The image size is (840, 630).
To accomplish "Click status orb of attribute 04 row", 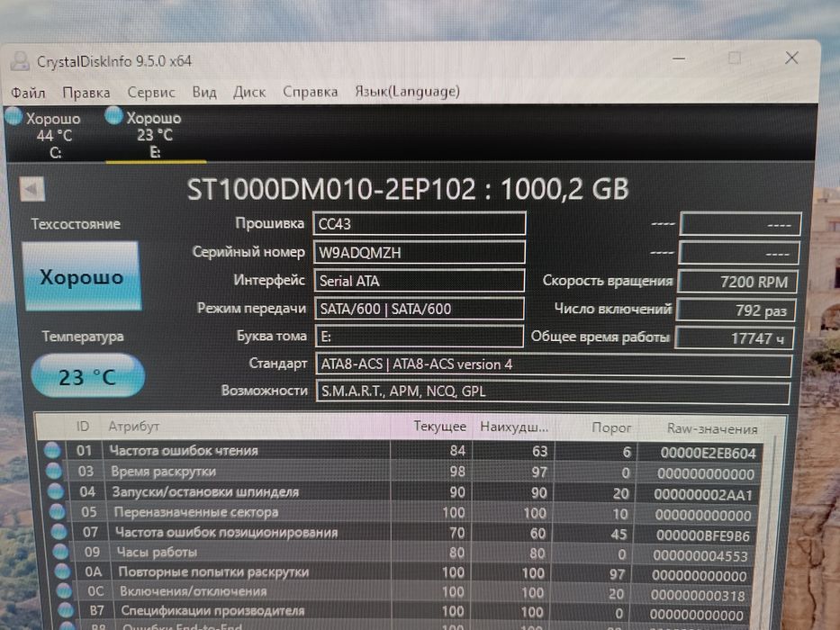I will click(55, 491).
